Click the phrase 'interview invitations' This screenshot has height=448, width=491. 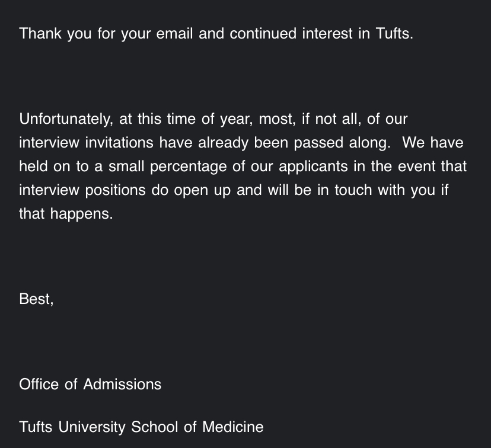point(87,143)
